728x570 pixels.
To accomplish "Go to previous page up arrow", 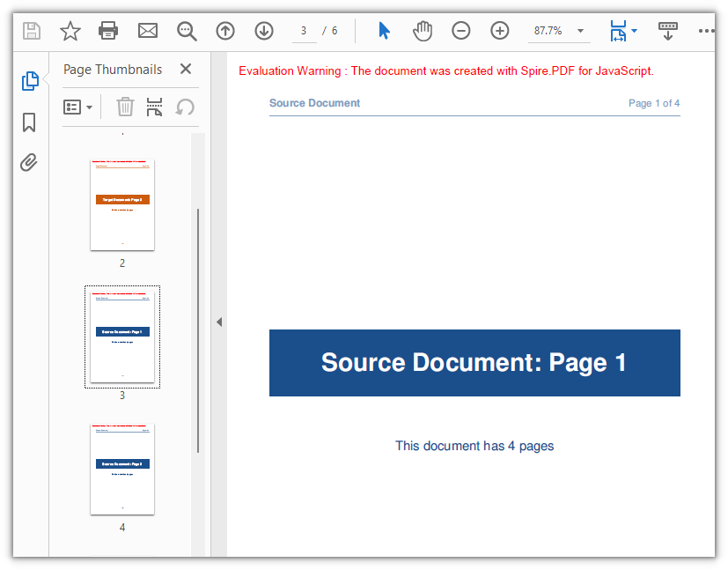I will pos(225,31).
